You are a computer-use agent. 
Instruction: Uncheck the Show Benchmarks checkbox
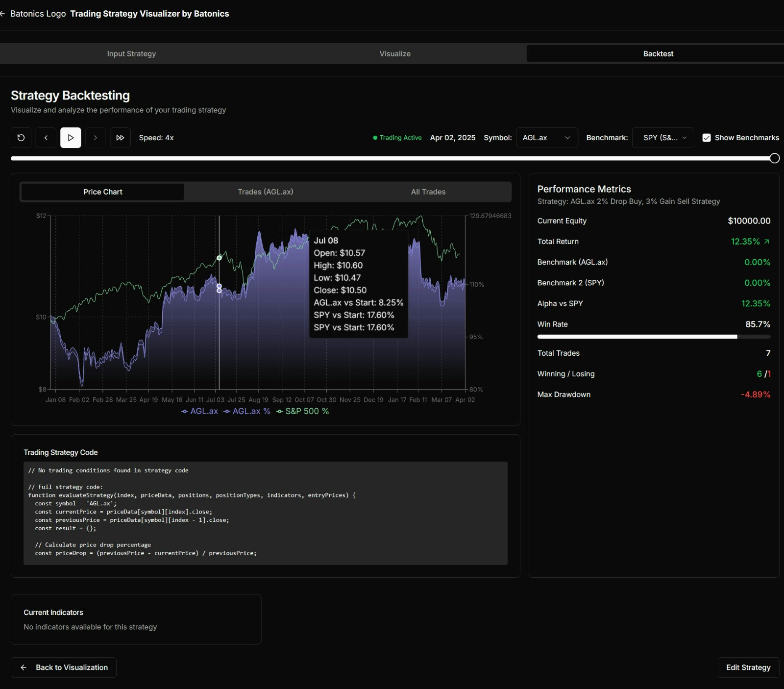coord(707,138)
